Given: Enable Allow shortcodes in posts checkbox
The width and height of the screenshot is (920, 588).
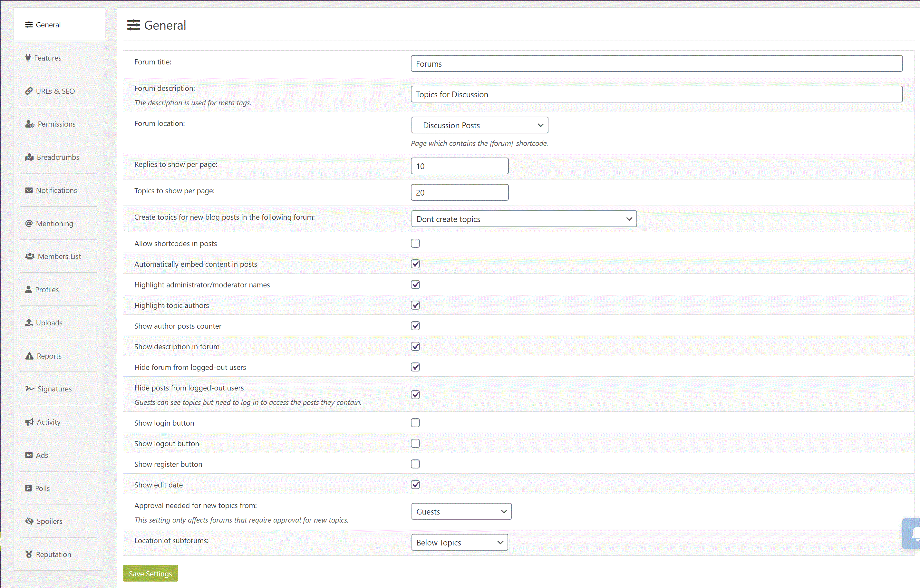Looking at the screenshot, I should 415,243.
